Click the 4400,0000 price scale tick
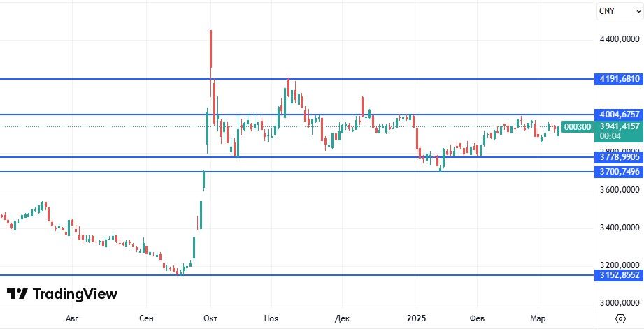 (620, 41)
